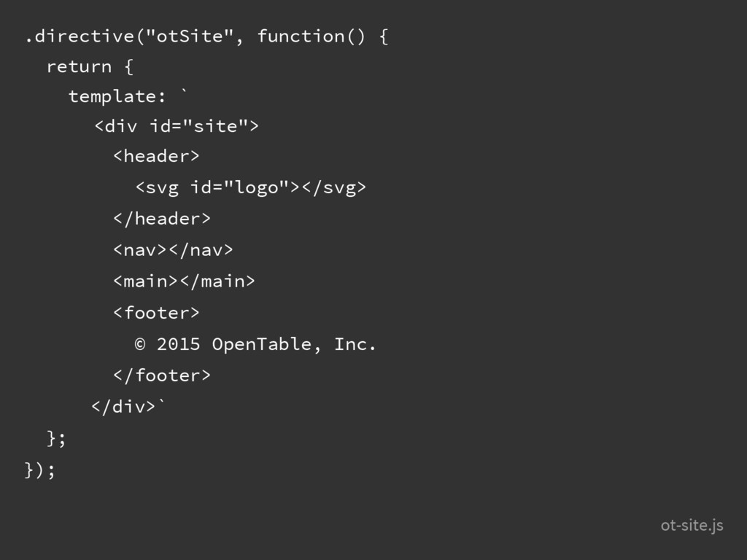Click the closing footer tag
Viewport: 747px width, 560px height.
pos(162,376)
